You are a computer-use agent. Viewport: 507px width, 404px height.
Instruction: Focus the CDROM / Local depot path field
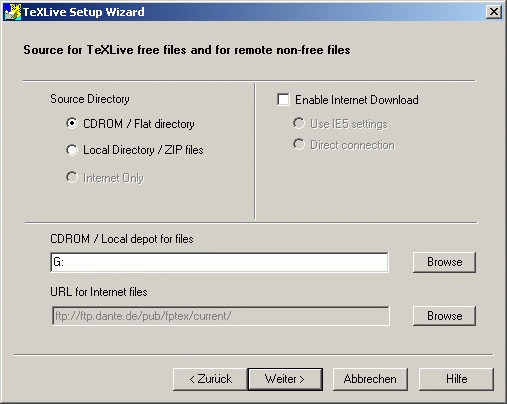tap(219, 262)
